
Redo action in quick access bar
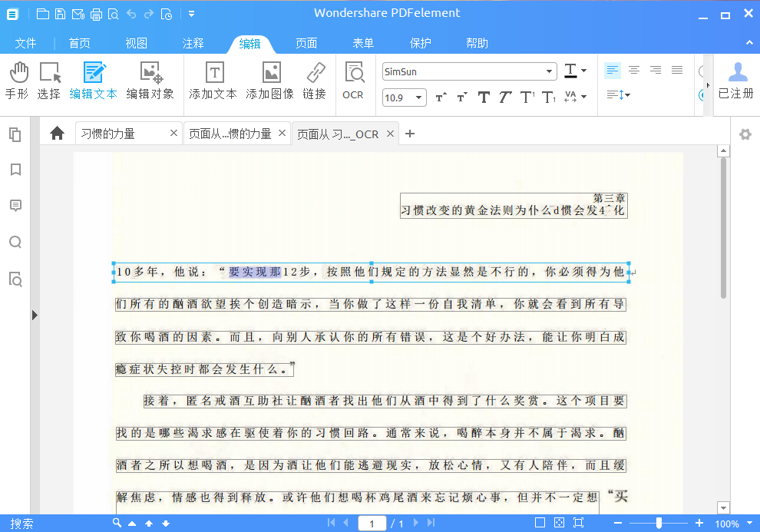149,14
